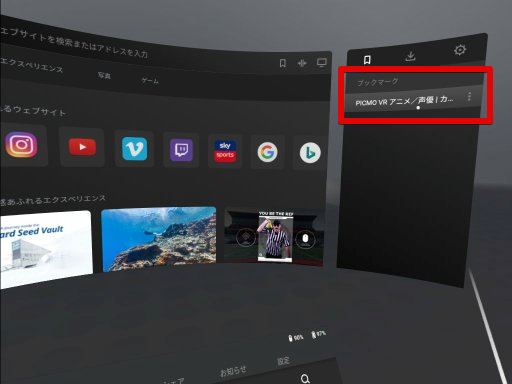Screen dimensions: 512x384
Task: Open the Instagram shortcut icon
Action: click(x=21, y=145)
